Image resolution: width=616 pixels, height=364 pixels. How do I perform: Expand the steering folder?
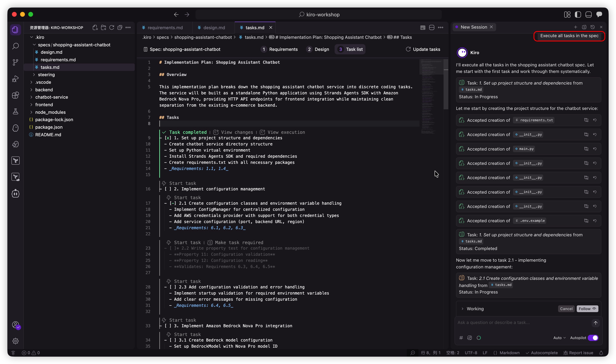tap(46, 75)
